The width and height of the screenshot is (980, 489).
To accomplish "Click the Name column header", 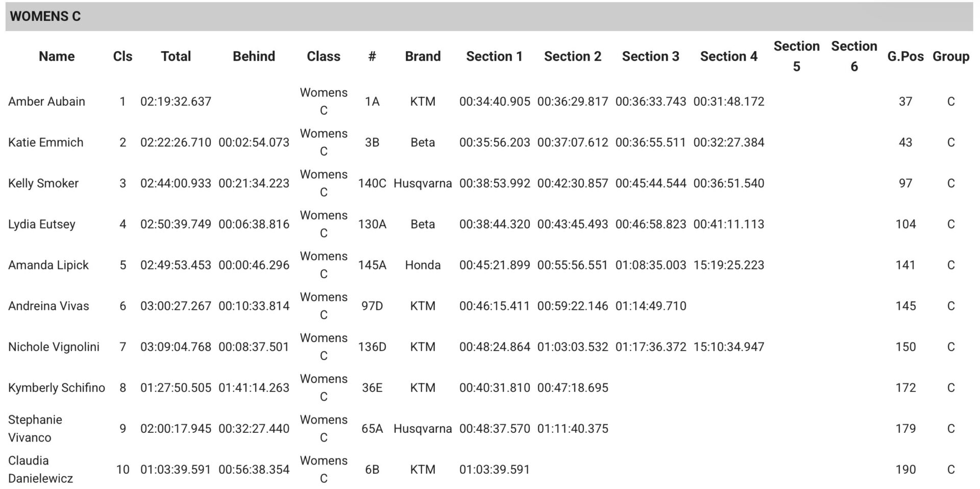I will (x=57, y=56).
